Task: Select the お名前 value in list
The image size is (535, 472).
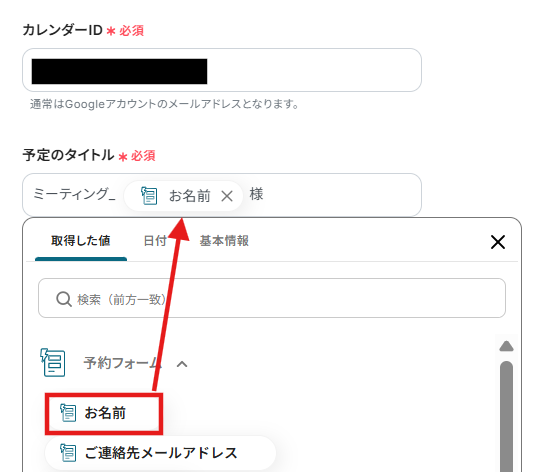Action: click(x=104, y=413)
